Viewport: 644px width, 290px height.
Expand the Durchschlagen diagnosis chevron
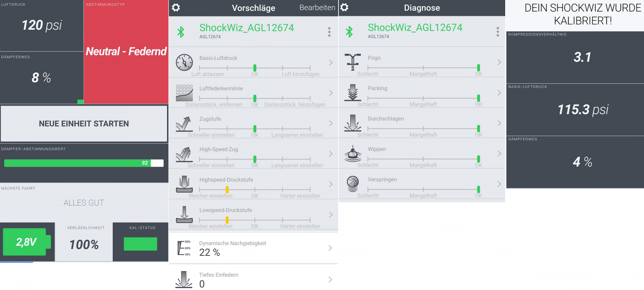click(499, 123)
